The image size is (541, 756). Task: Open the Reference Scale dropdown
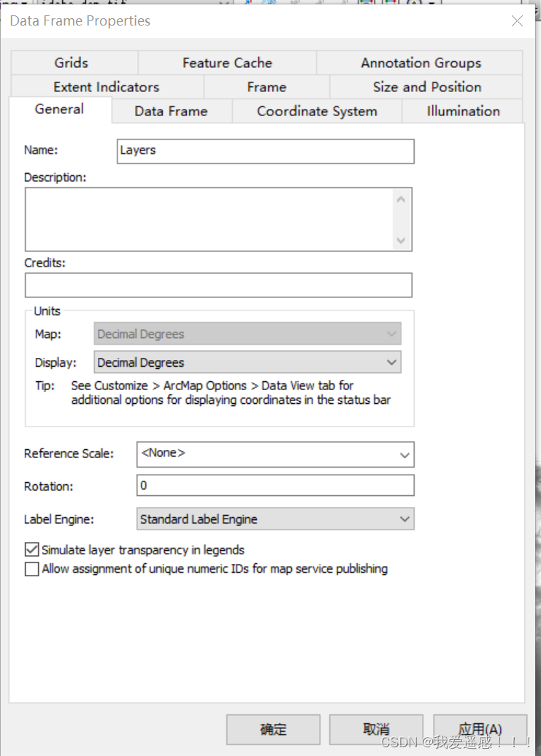(275, 454)
